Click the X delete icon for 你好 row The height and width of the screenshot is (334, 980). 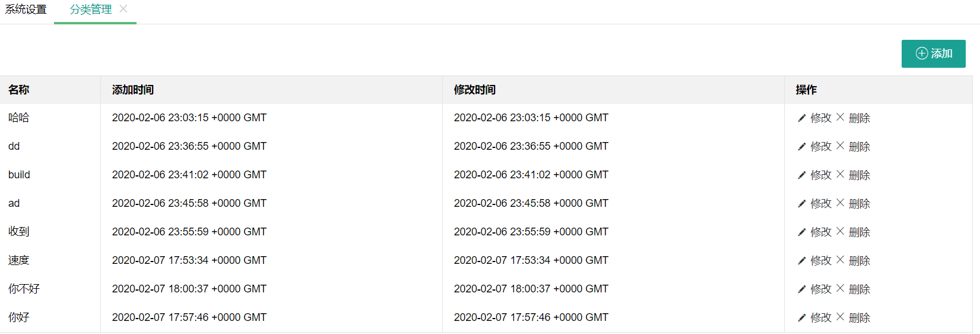841,317
